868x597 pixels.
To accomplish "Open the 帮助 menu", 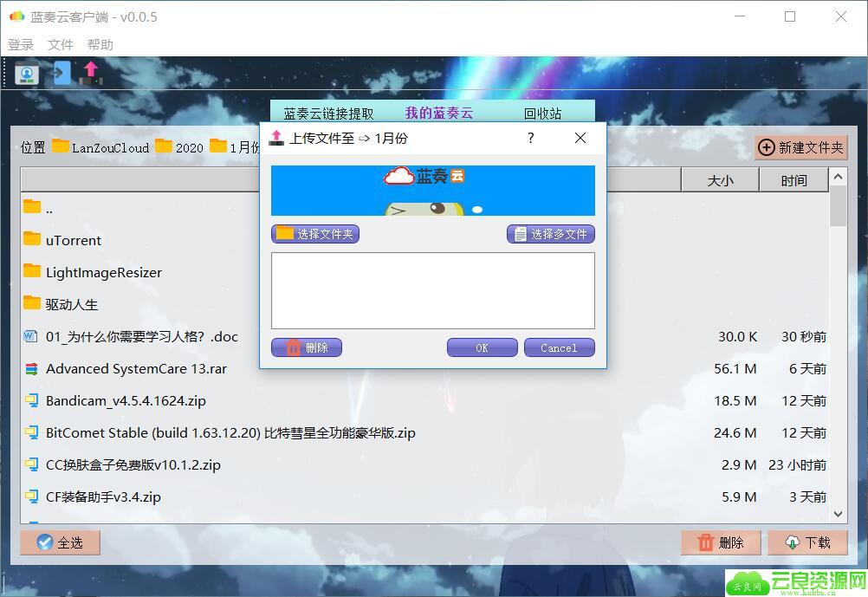I will tap(100, 45).
